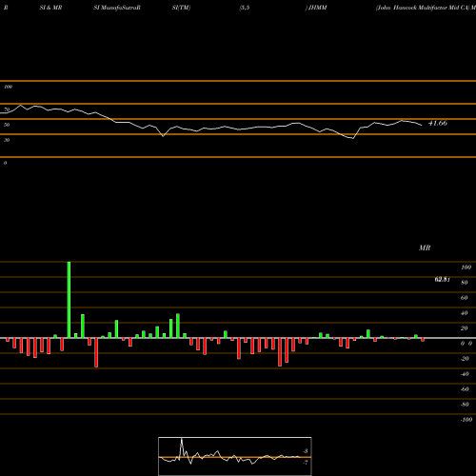Click the tallest green MR histogram bar

[69, 300]
